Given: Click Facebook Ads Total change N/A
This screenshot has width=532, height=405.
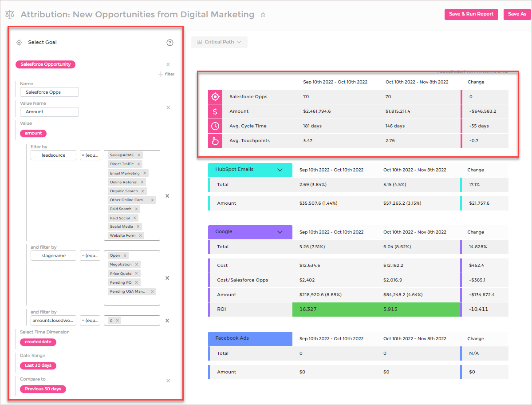Looking at the screenshot, I should [474, 353].
